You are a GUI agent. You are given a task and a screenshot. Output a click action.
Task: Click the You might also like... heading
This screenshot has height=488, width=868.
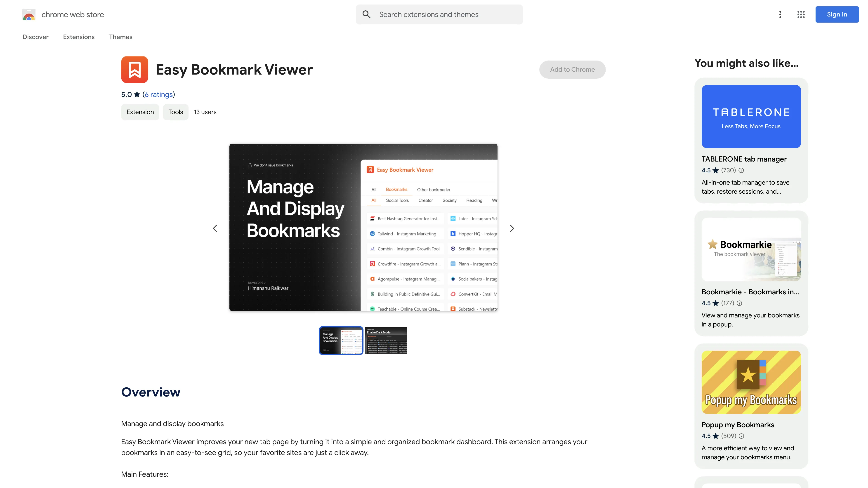[746, 63]
